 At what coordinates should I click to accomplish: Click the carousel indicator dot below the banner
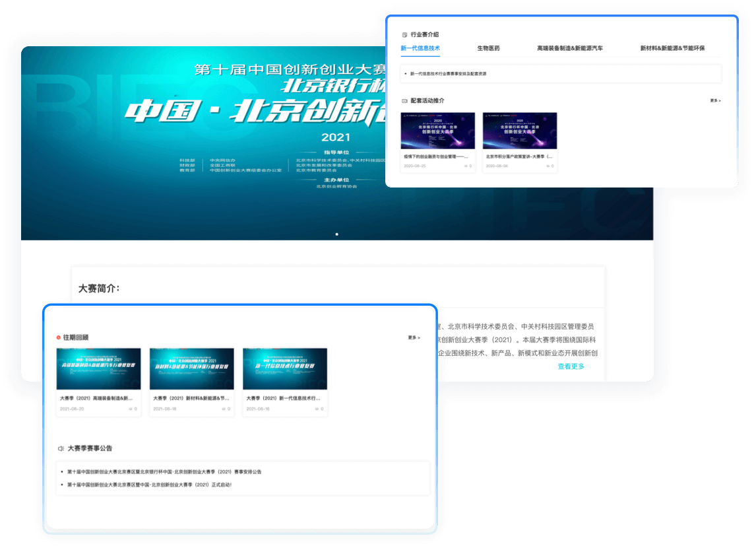[x=337, y=234]
